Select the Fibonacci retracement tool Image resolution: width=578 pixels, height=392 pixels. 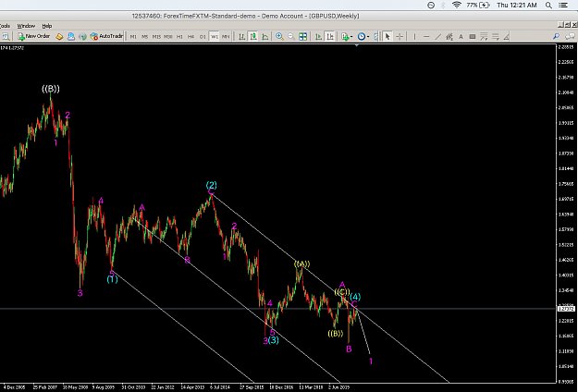(484, 36)
